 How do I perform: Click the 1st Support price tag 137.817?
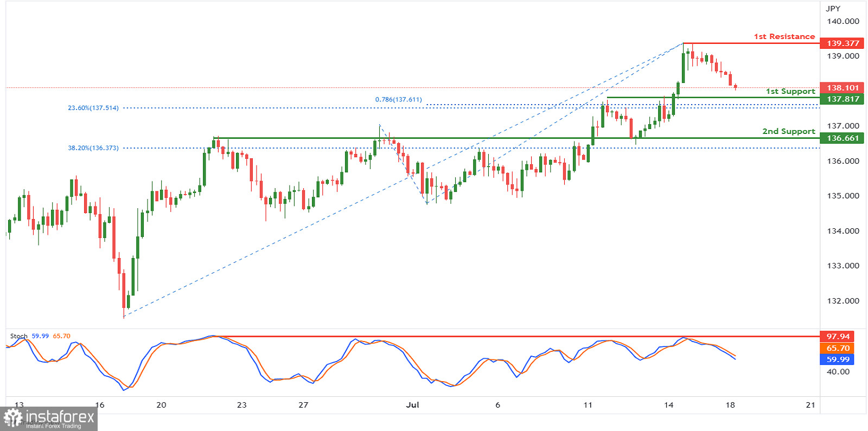point(843,99)
